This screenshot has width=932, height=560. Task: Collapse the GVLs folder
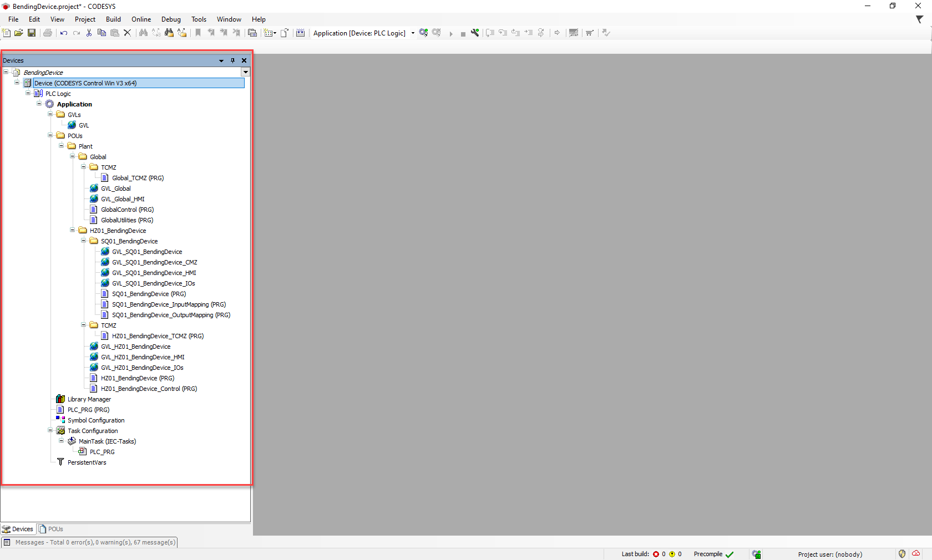pos(50,114)
